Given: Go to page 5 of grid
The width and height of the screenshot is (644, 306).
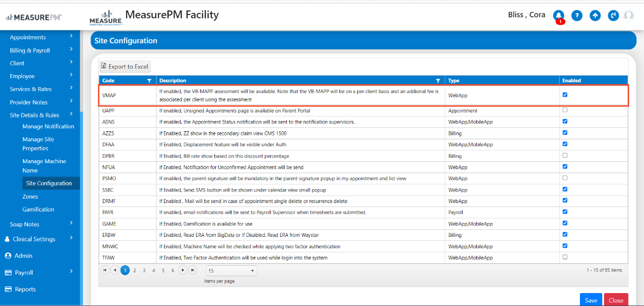Looking at the screenshot, I should (163, 271).
